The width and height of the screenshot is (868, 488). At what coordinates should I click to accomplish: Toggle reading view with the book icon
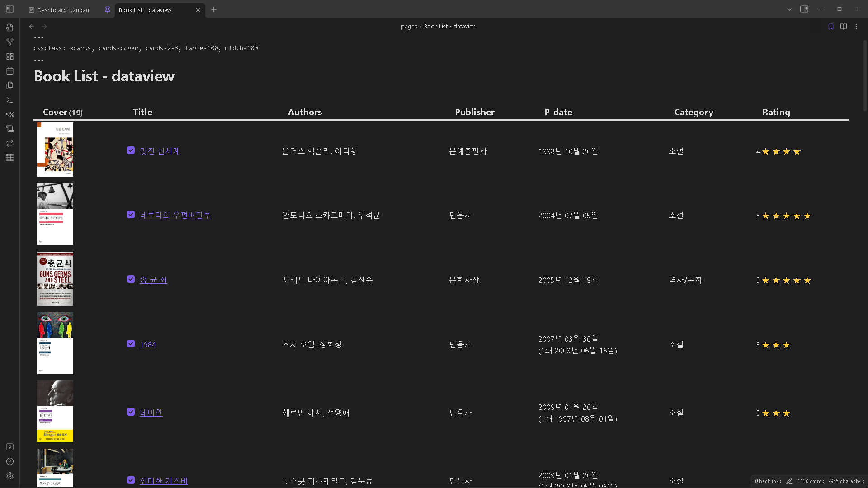coord(844,27)
